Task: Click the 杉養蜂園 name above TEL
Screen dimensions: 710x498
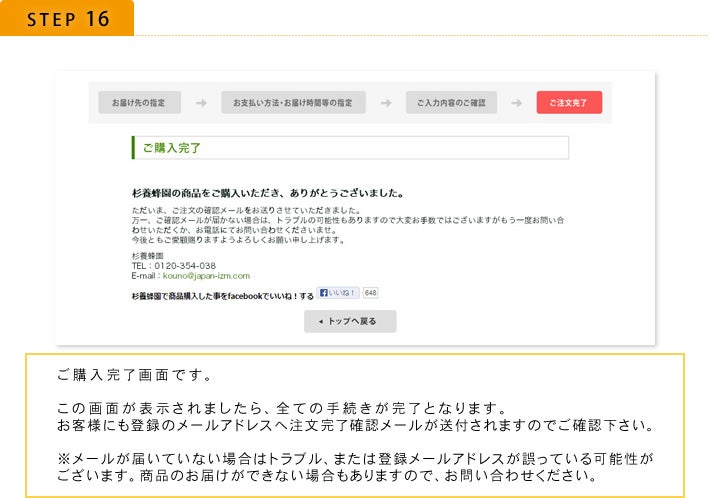Action: pos(145,256)
